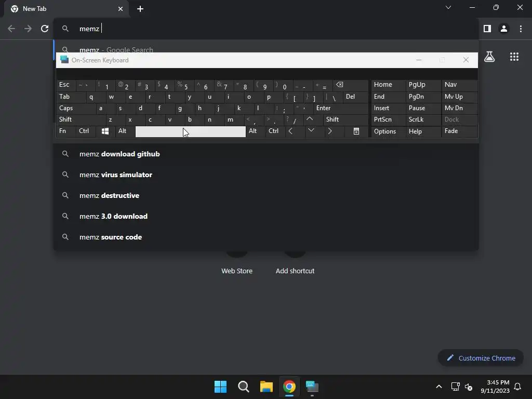Select suggestion memz destructive

point(266,195)
